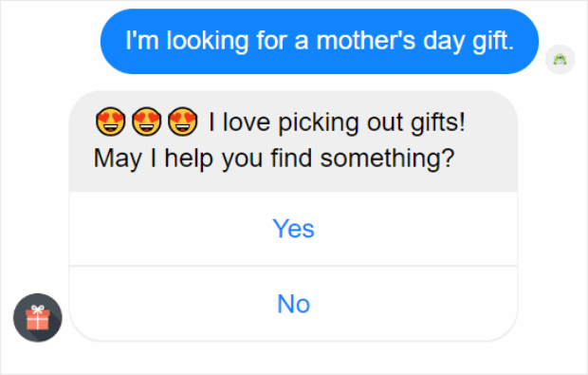The image size is (588, 375).
Task: Click the word "mother's" in blue bubble
Action: click(366, 41)
